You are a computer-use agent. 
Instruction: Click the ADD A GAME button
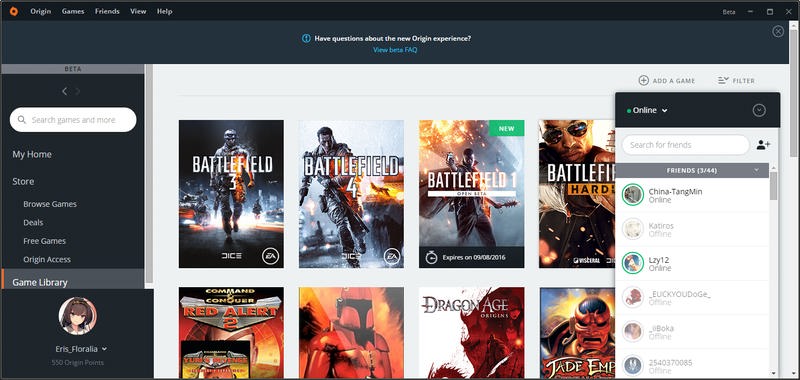667,81
